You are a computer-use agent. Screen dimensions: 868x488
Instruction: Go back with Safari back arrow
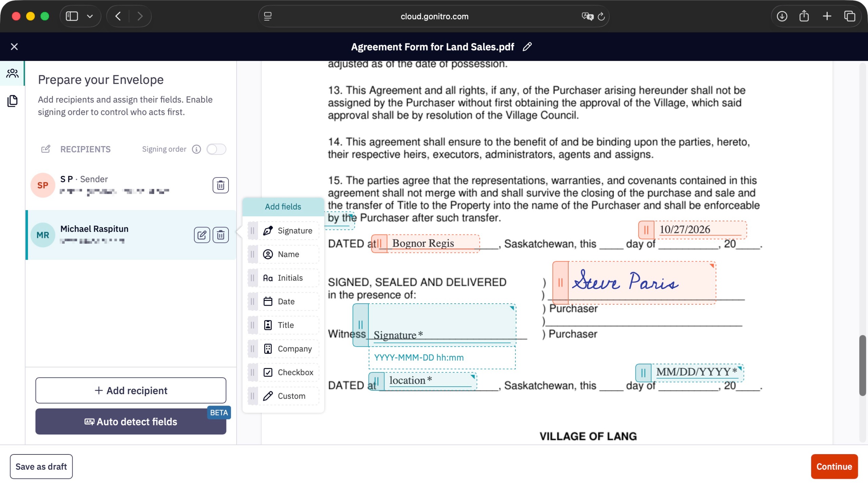(118, 16)
